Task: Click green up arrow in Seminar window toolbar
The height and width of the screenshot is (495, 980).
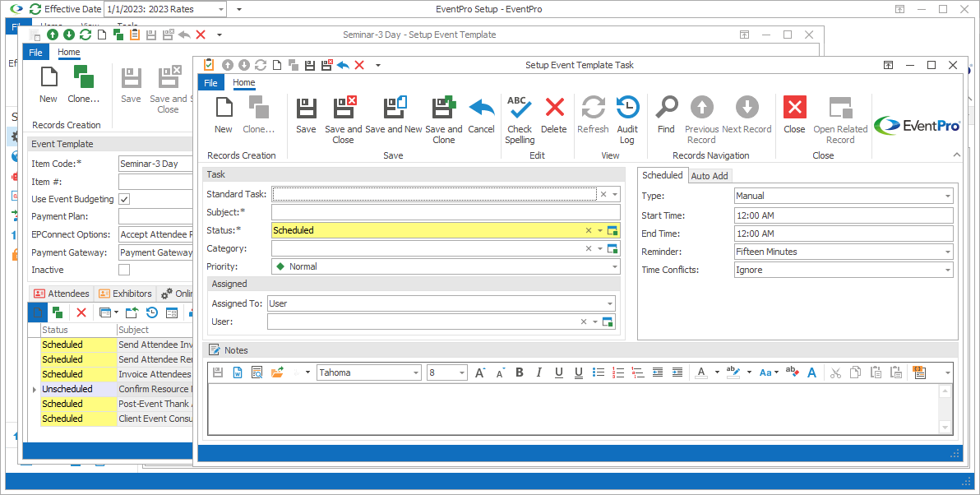Action: coord(53,35)
